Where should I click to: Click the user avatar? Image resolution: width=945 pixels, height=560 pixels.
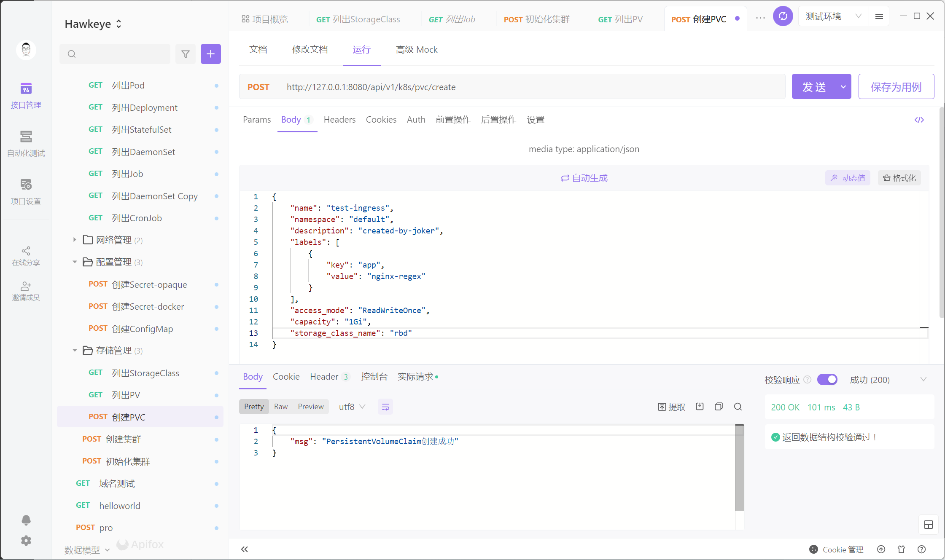(x=26, y=50)
